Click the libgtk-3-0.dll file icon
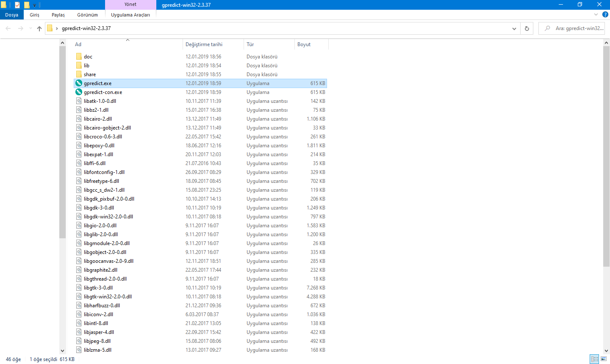Image resolution: width=610 pixels, height=364 pixels. click(x=79, y=287)
